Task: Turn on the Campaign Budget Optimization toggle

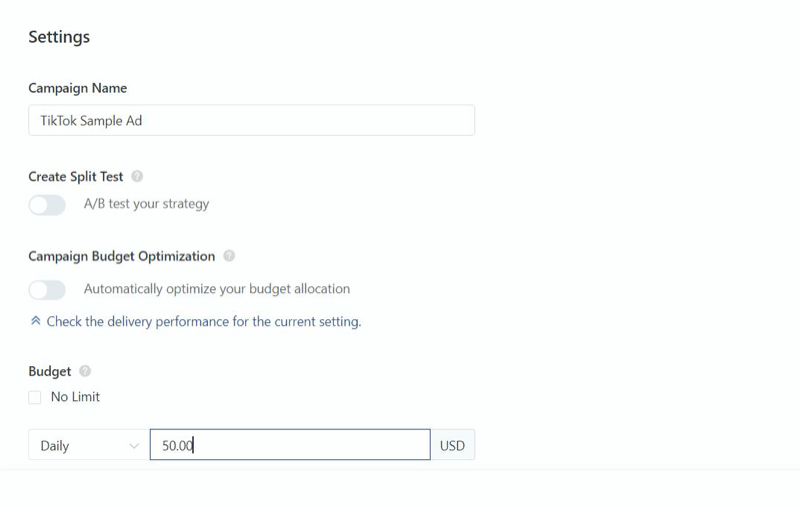Action: tap(47, 290)
